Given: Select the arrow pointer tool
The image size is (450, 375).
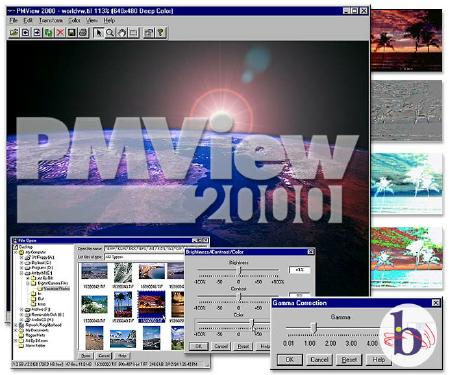Looking at the screenshot, I should coord(99,32).
